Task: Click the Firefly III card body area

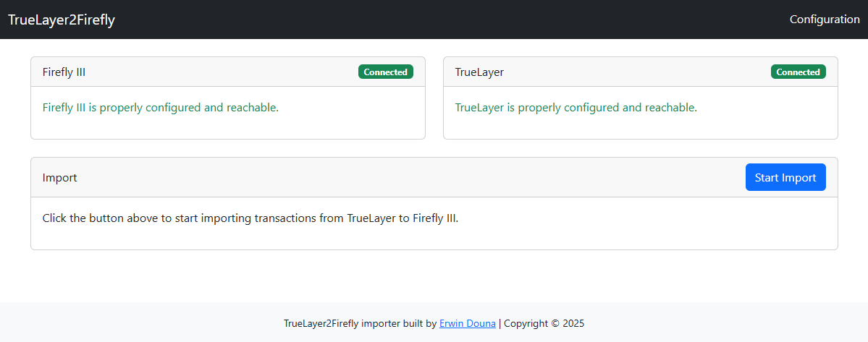Action: 228,113
